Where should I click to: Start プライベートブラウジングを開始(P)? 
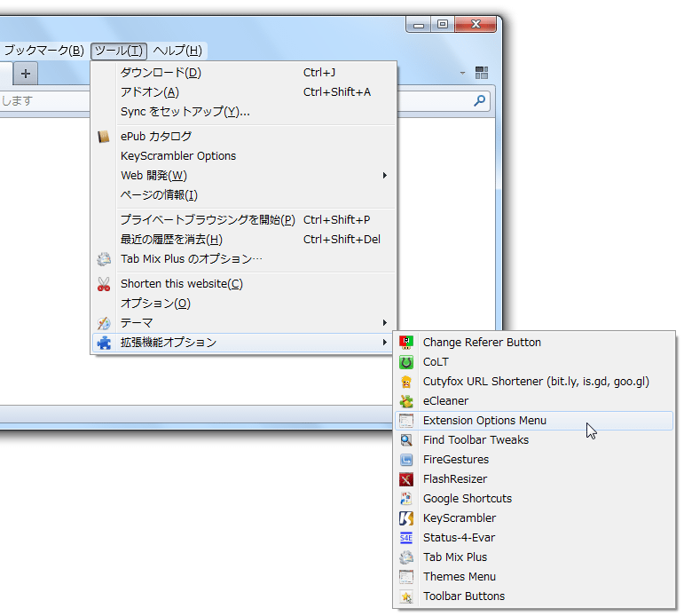tap(244, 219)
